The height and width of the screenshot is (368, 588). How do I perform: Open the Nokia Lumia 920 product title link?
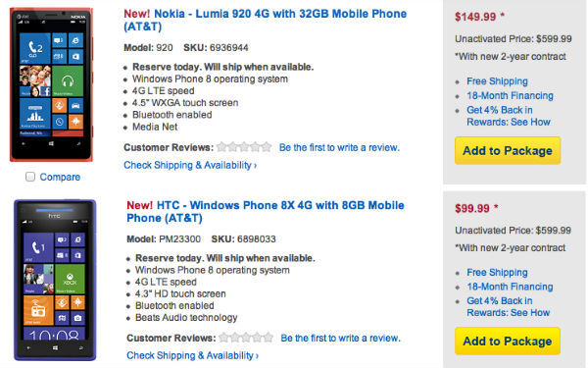266,20
